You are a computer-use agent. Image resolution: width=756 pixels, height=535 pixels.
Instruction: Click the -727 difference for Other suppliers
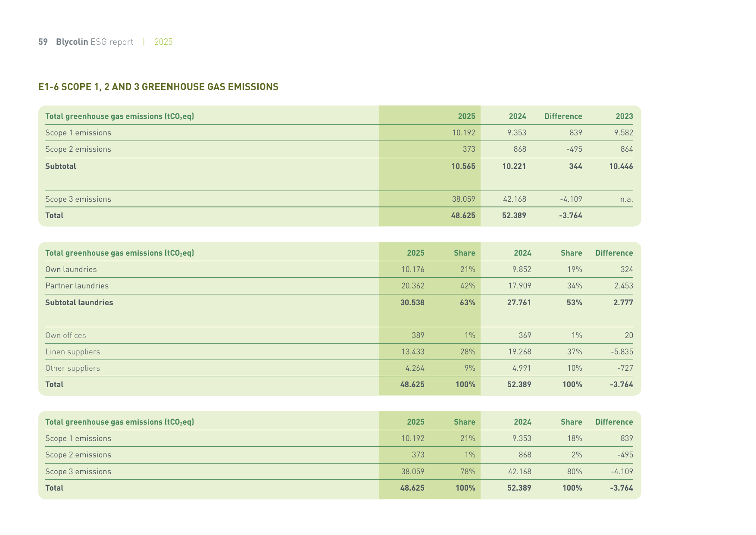625,368
